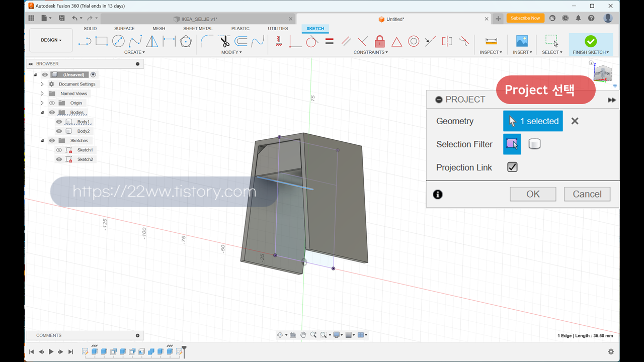Collapse the Sketches folder

pyautogui.click(x=42, y=141)
